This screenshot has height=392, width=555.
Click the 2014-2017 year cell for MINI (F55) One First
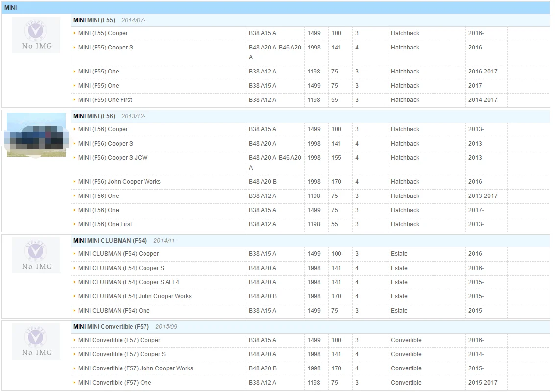click(483, 100)
